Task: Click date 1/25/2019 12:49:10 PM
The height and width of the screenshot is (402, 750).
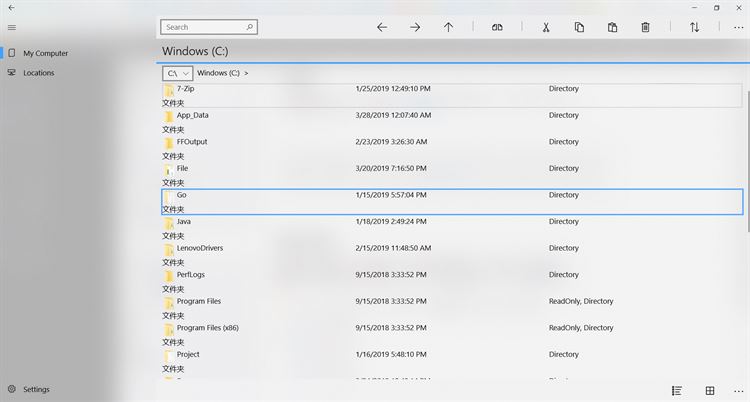Action: pyautogui.click(x=393, y=89)
